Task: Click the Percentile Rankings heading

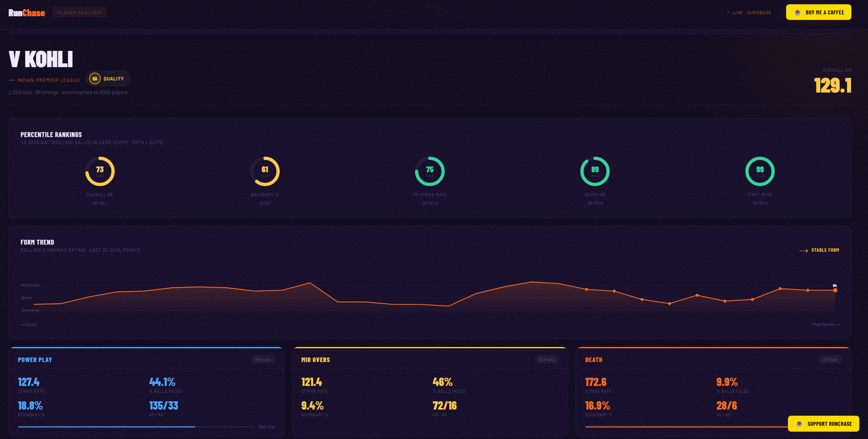Action: (51, 135)
